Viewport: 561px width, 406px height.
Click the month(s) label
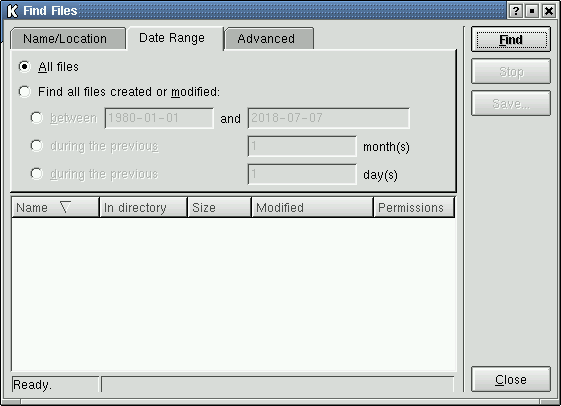pos(386,147)
